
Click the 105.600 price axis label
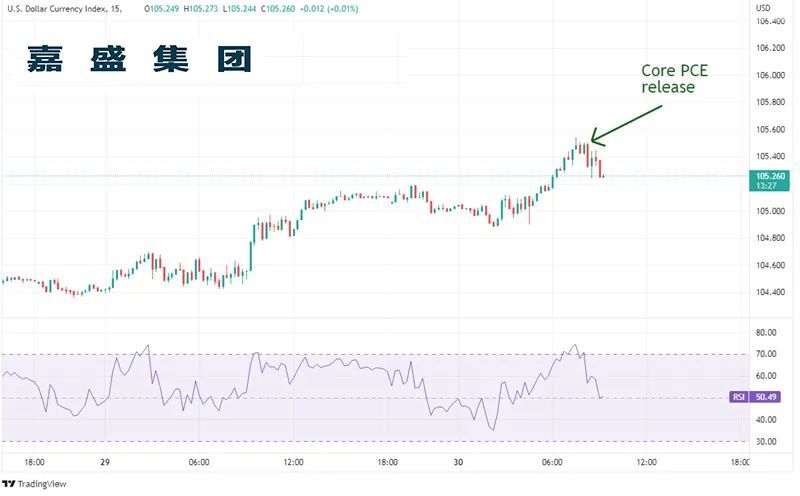[x=770, y=130]
